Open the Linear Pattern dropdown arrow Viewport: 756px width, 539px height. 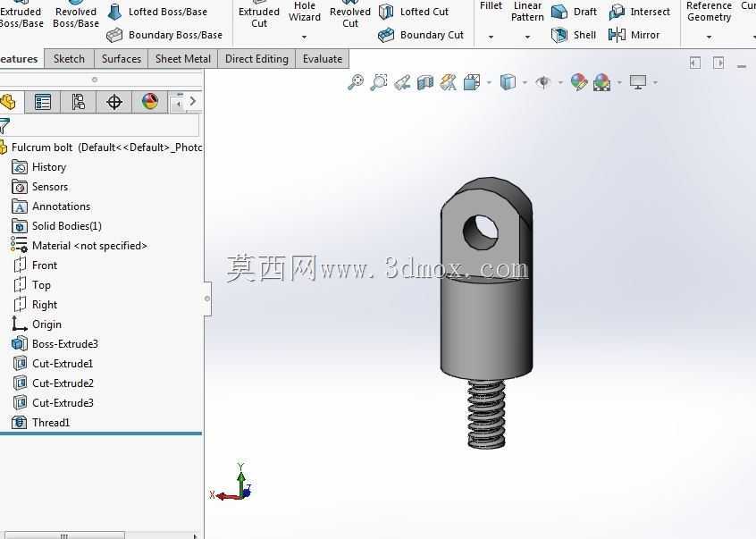(527, 37)
